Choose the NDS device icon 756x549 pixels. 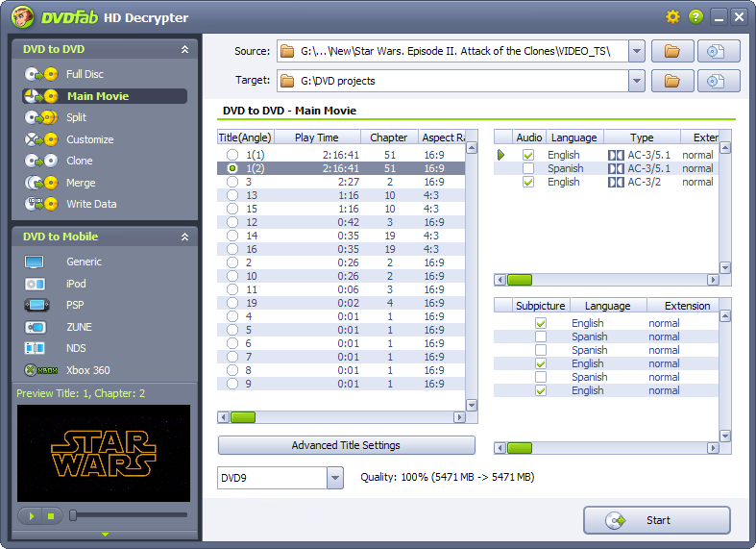click(x=35, y=348)
